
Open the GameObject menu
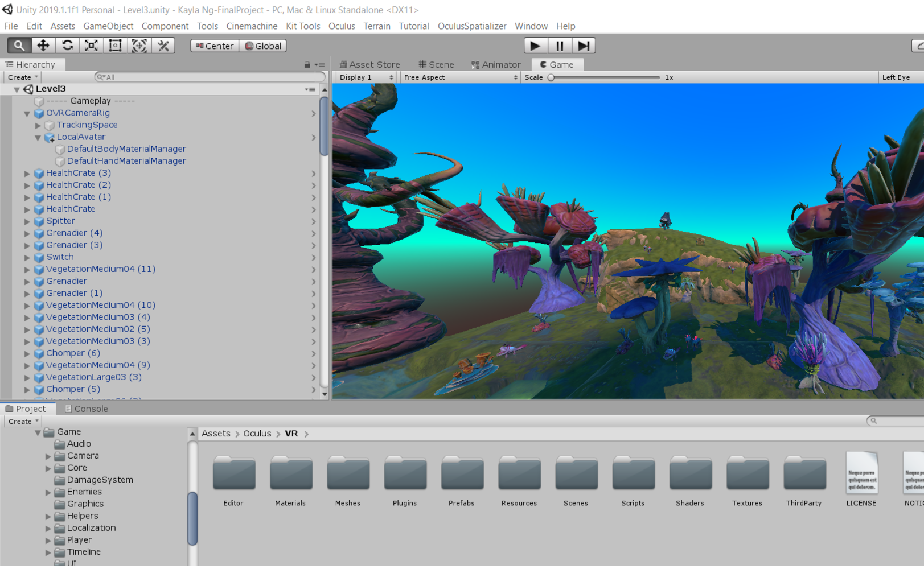[x=108, y=26]
